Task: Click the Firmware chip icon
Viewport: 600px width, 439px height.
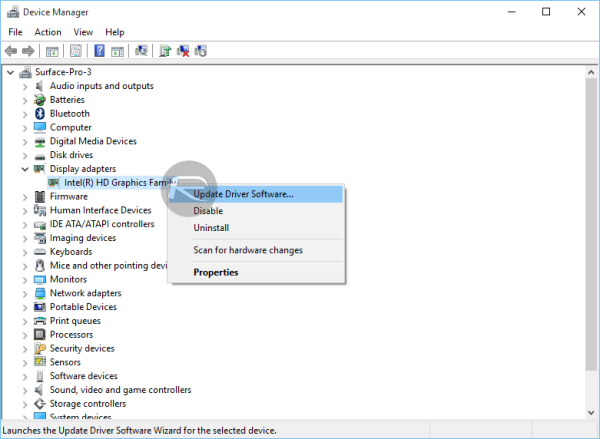Action: pyautogui.click(x=40, y=196)
